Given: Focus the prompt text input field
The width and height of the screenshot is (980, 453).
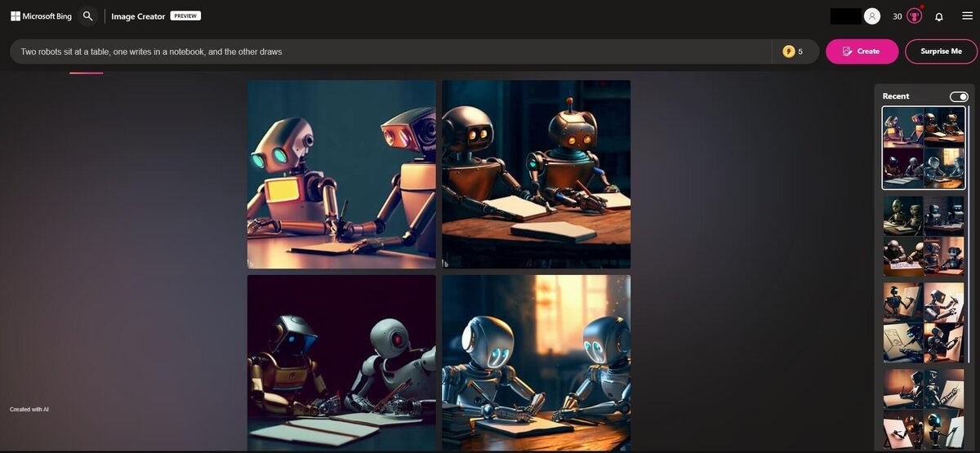Looking at the screenshot, I should [390, 51].
